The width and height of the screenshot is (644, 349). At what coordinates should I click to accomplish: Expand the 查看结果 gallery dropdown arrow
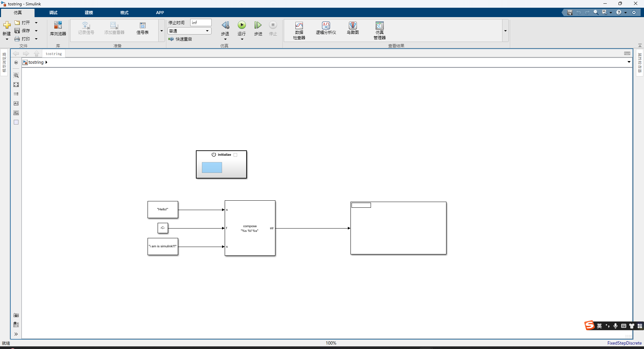(x=505, y=31)
